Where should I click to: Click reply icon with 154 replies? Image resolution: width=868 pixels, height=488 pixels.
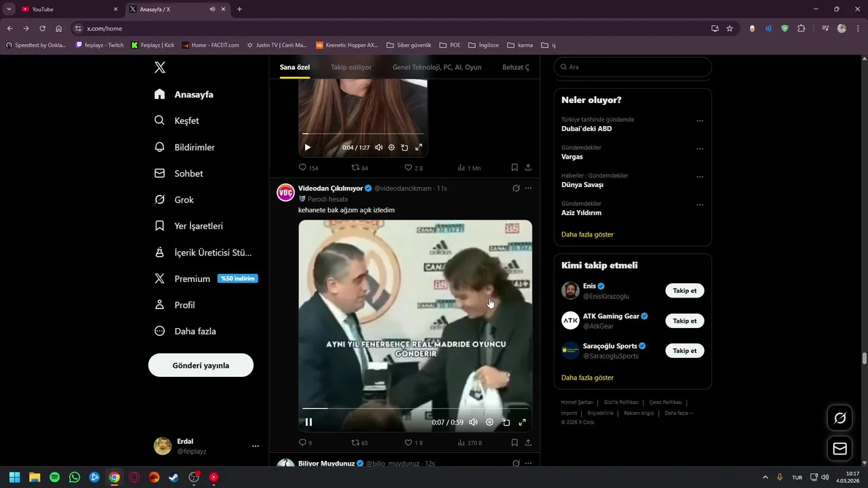(x=303, y=167)
